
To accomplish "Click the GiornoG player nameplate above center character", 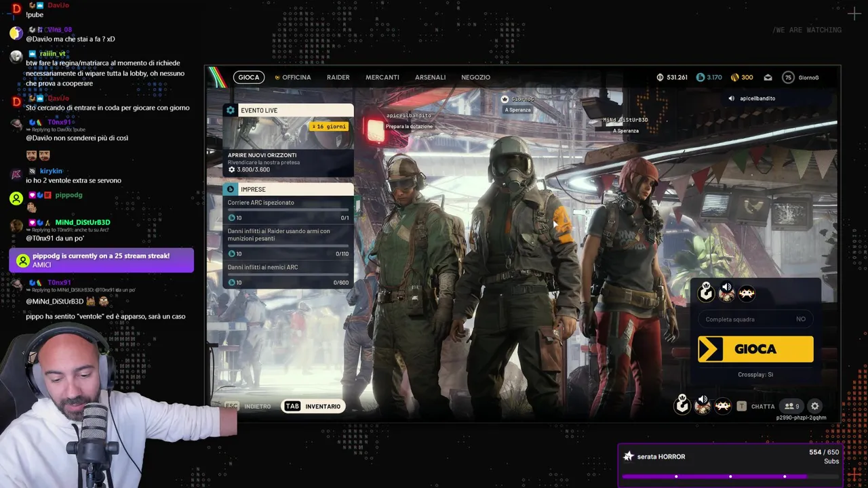I will point(522,99).
